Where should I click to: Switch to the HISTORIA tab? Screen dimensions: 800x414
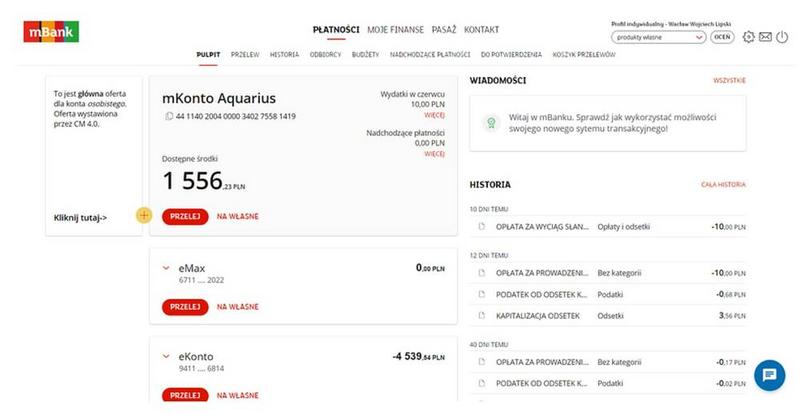[284, 54]
